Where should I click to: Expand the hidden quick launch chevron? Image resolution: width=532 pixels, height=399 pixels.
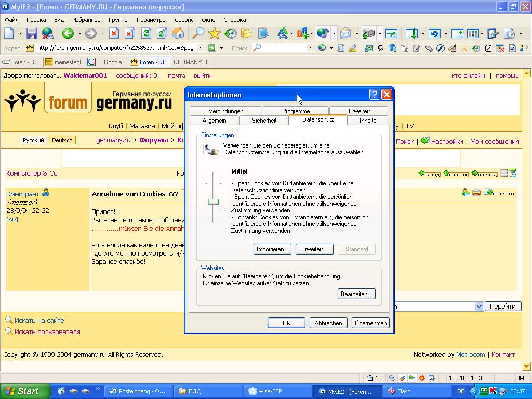point(98,389)
